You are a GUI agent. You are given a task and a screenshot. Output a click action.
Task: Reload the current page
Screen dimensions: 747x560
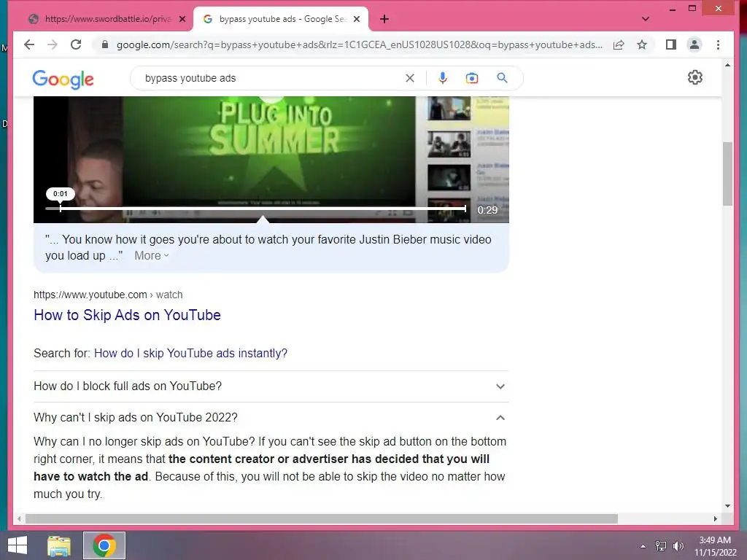[76, 44]
